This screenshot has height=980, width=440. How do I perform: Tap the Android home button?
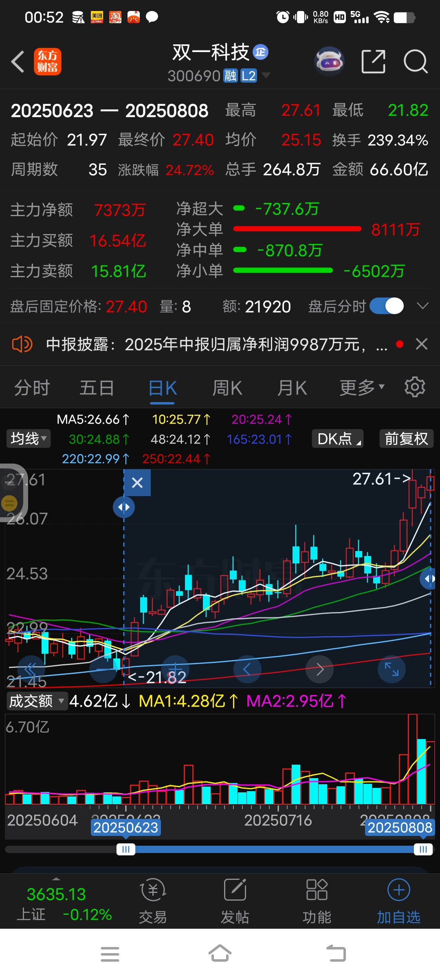pos(220,953)
